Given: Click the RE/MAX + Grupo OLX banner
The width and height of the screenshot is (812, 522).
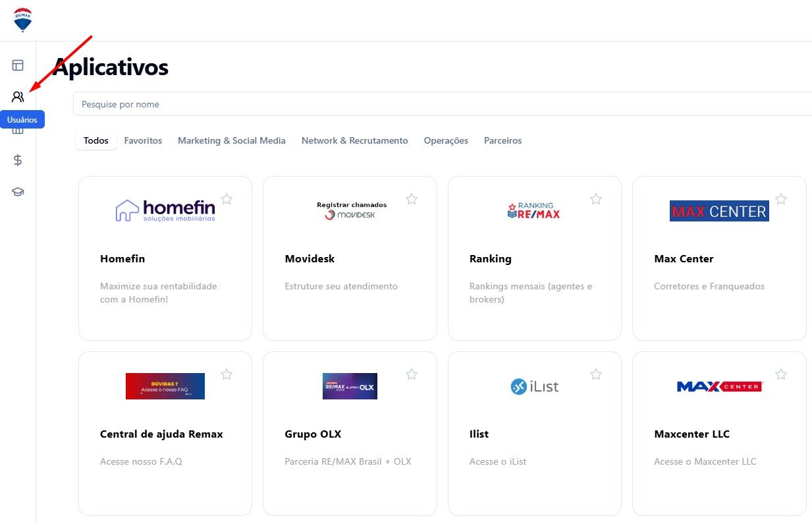Looking at the screenshot, I should (x=350, y=386).
